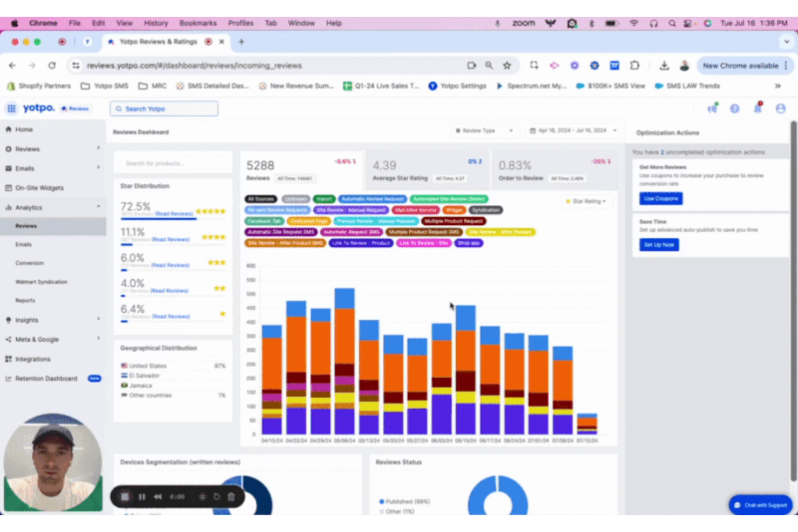Open notifications via the bell icon
The image size is (798, 532).
pyautogui.click(x=757, y=108)
